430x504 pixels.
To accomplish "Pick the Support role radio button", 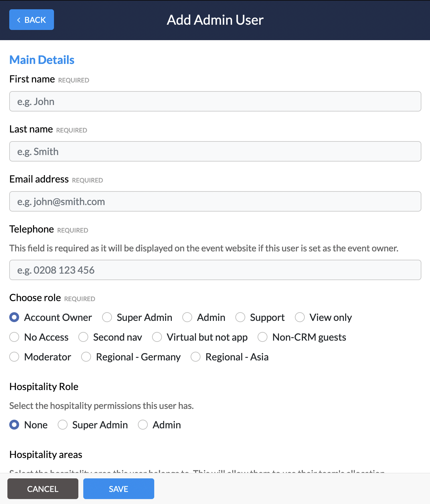I will click(240, 317).
